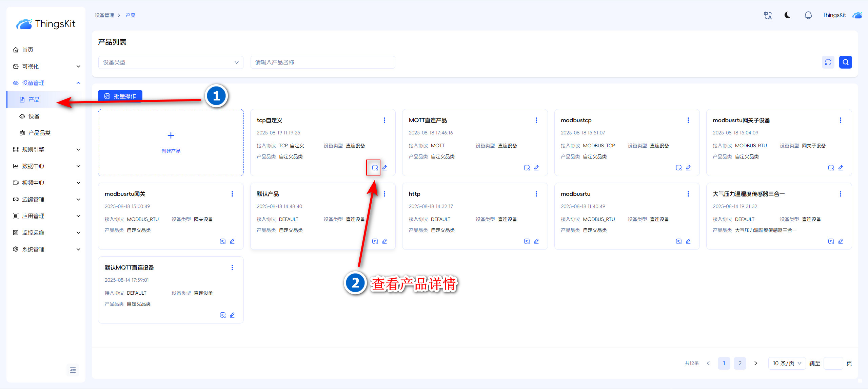The image size is (868, 389).
Task: Click the 批量操作 button
Action: (120, 96)
